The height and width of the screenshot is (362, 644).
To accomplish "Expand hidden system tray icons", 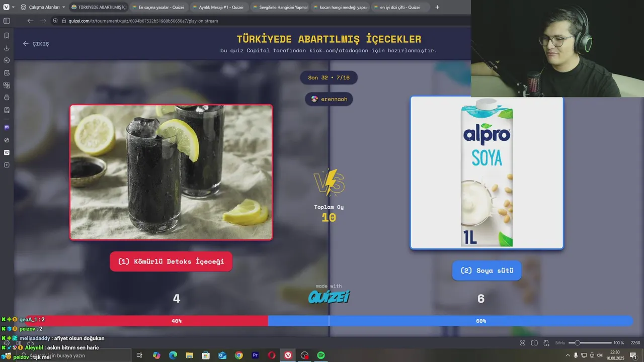I will pyautogui.click(x=568, y=355).
